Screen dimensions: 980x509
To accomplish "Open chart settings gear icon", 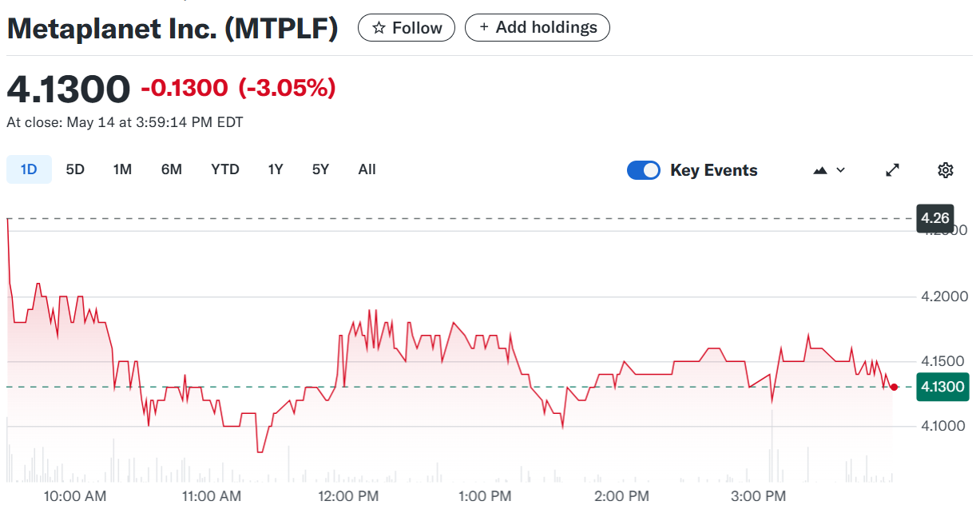I will 946,170.
